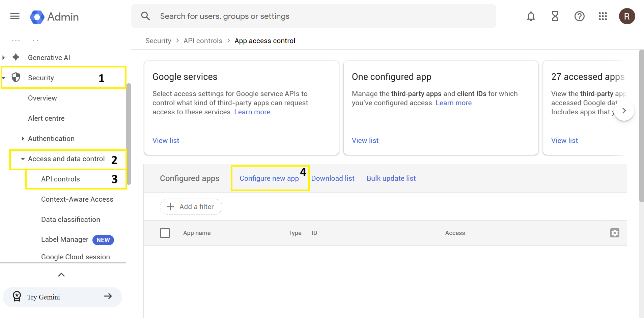View list of Google services
The image size is (644, 318).
coord(166,141)
